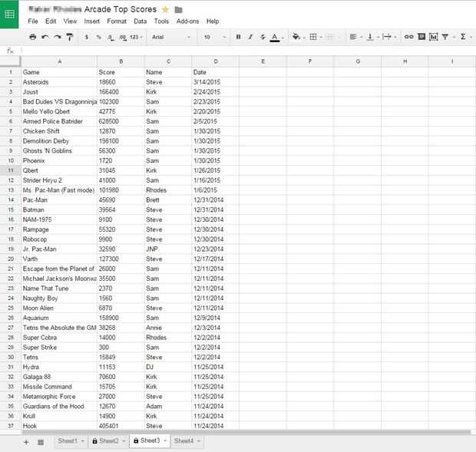Select column B header
476x452 pixels.
pos(121,61)
